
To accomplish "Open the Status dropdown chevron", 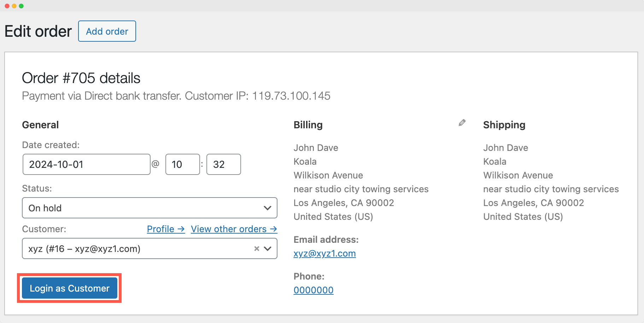I will [x=268, y=208].
